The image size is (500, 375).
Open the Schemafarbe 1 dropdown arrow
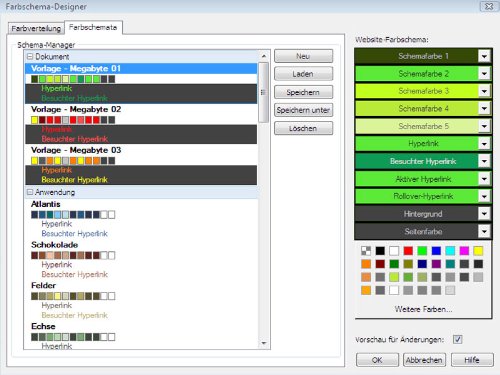click(x=484, y=56)
